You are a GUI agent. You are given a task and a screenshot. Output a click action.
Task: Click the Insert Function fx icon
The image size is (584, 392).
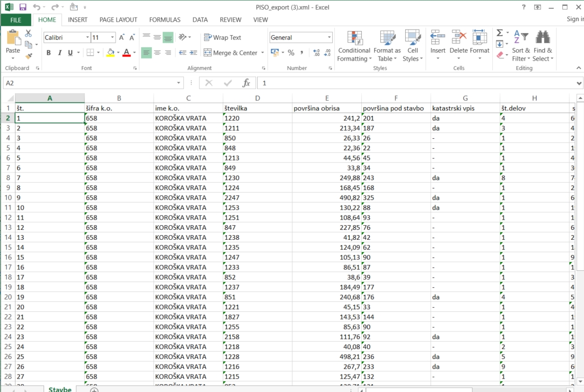tap(247, 83)
